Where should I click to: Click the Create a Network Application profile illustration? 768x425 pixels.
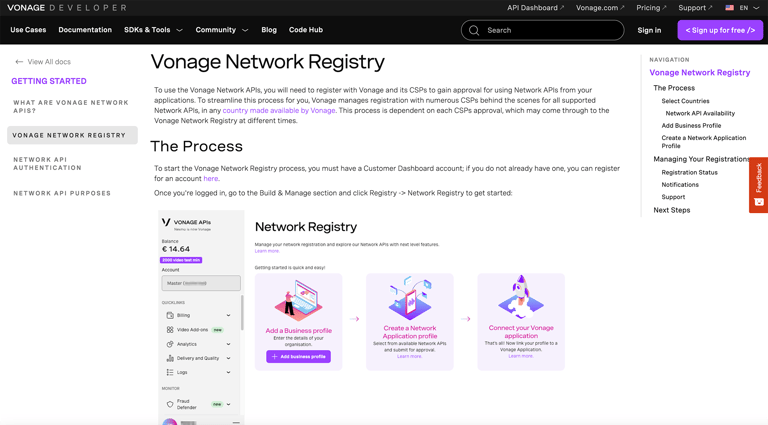tap(409, 298)
